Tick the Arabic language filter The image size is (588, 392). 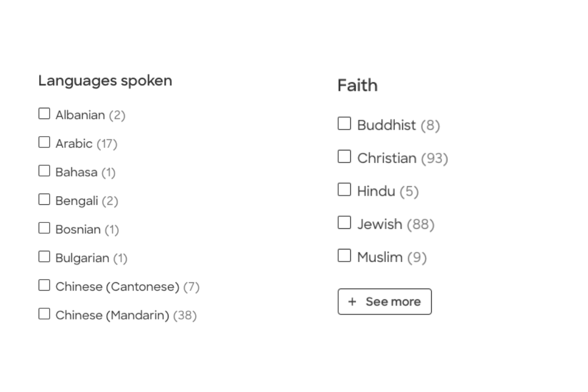[x=44, y=142]
